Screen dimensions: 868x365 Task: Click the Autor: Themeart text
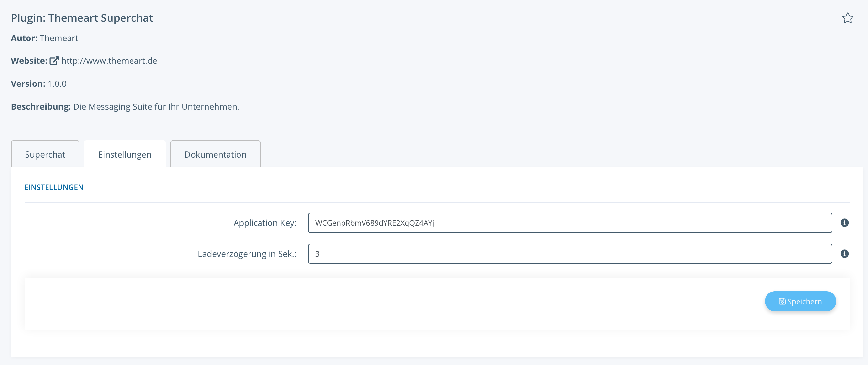[45, 38]
